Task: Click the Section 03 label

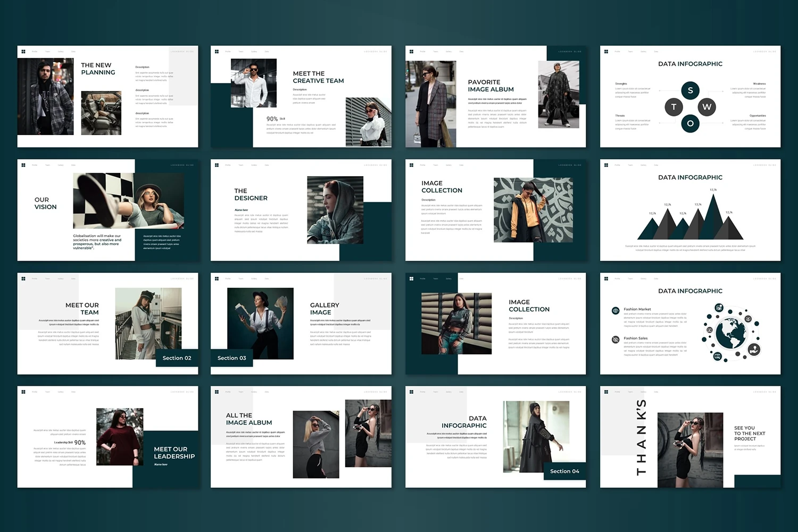Action: (231, 358)
